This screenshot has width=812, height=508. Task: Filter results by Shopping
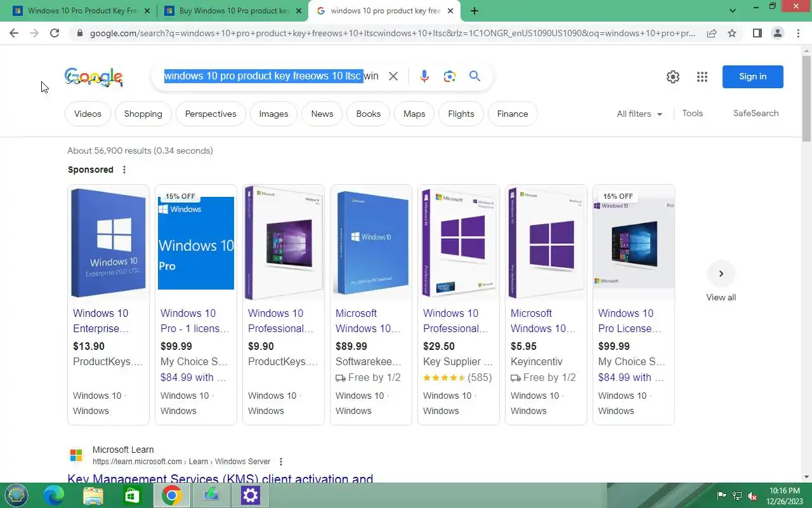click(143, 114)
